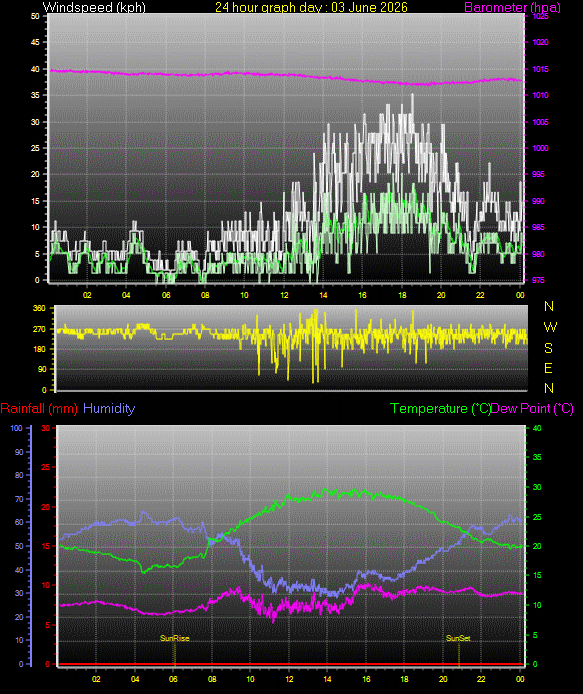This screenshot has width=583, height=694.
Task: Click the SunRise marker in bottom chart
Action: [174, 638]
